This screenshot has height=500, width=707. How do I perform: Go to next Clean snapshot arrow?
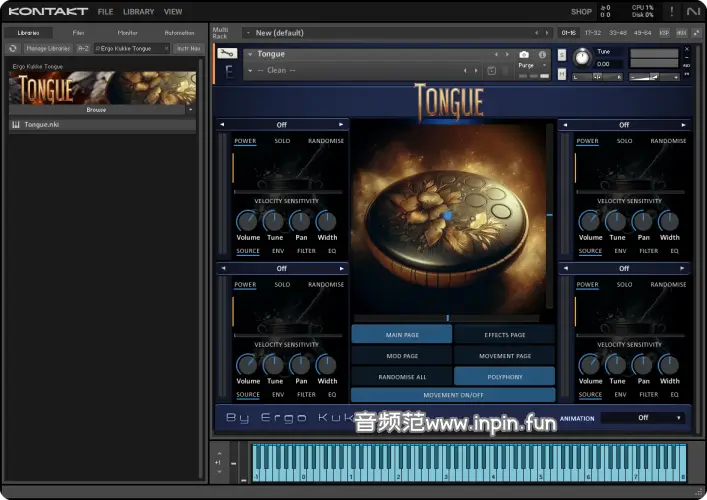coord(476,71)
